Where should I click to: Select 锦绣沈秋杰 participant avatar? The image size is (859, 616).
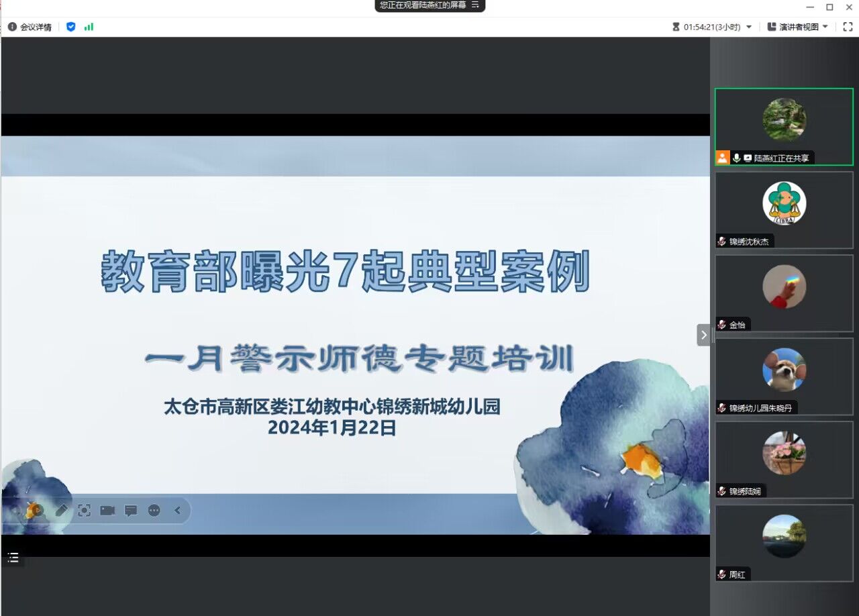point(784,203)
